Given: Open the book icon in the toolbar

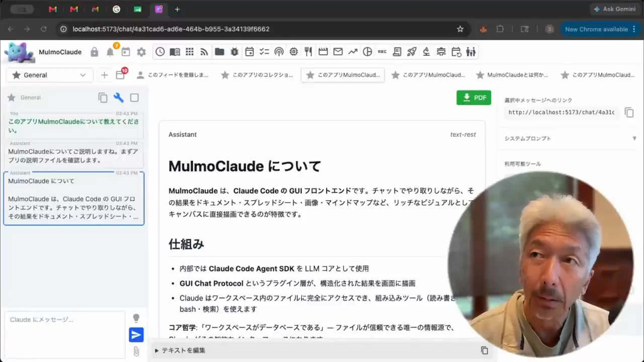Looking at the screenshot, I should click(175, 51).
